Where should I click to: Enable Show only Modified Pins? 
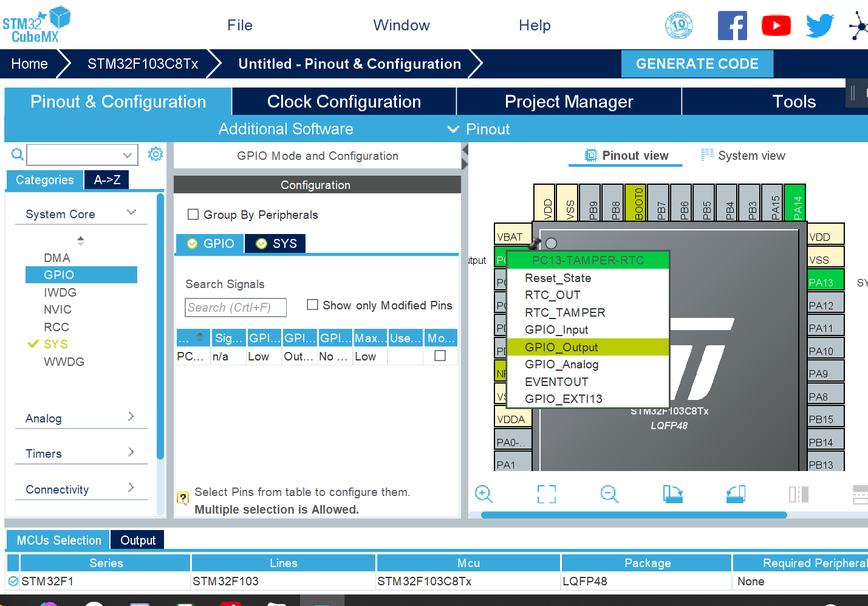pos(312,305)
